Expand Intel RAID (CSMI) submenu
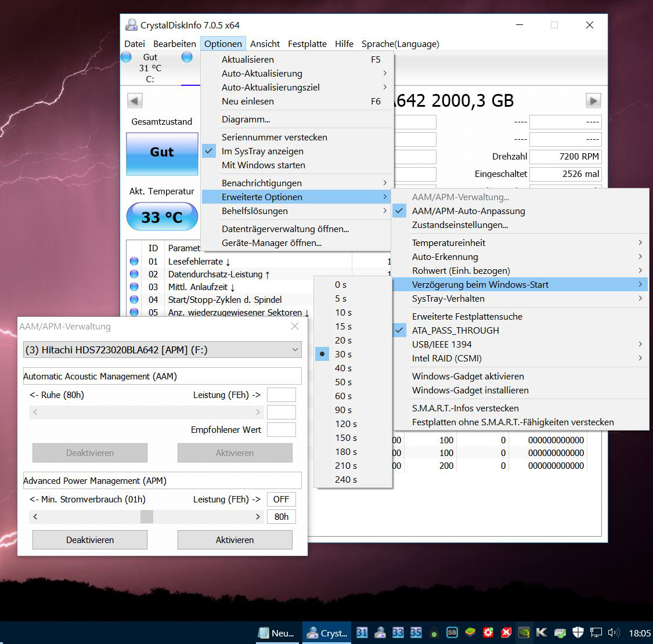The width and height of the screenshot is (653, 644). (x=521, y=359)
